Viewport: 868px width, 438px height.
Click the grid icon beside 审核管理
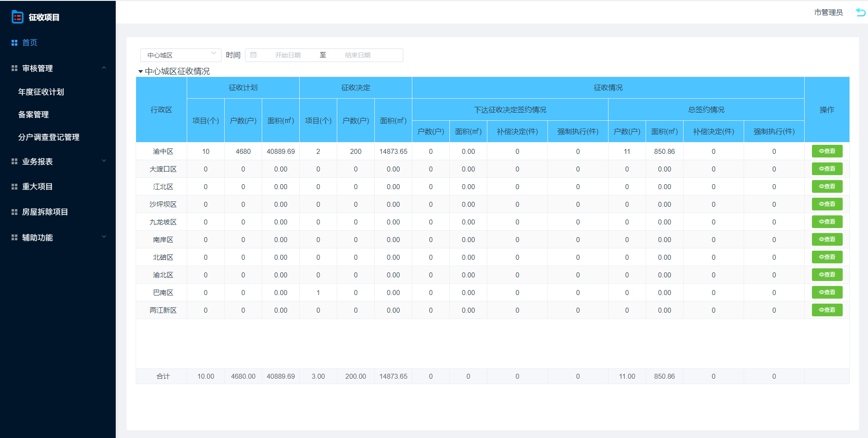[14, 68]
